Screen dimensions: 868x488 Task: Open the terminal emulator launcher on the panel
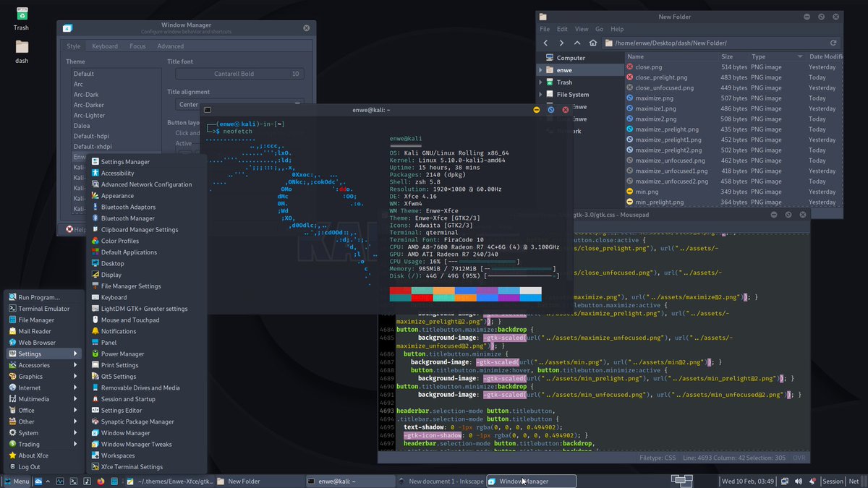coord(73,481)
